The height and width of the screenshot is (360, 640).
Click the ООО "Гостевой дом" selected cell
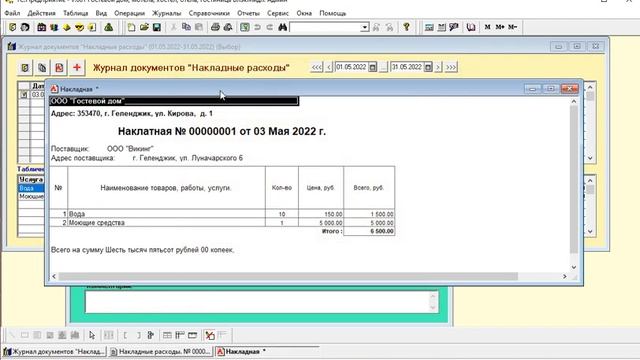[x=174, y=101]
